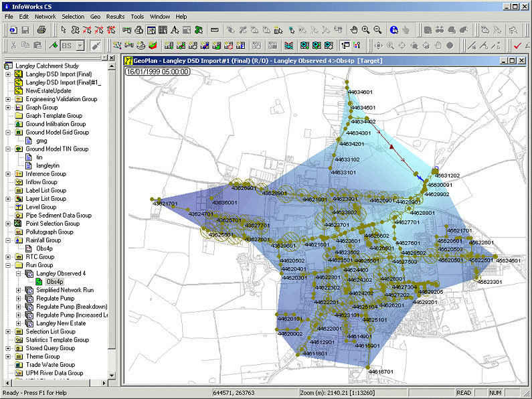Select the Regulate Pump (Breakdown) run
This screenshot has height=399, width=532.
pyautogui.click(x=72, y=307)
